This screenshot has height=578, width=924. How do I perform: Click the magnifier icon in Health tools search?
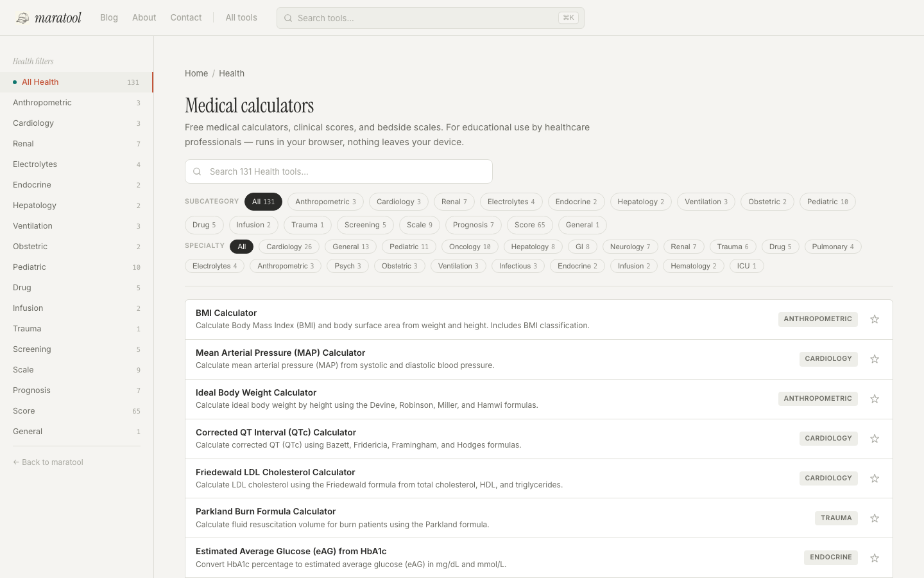[x=197, y=171]
